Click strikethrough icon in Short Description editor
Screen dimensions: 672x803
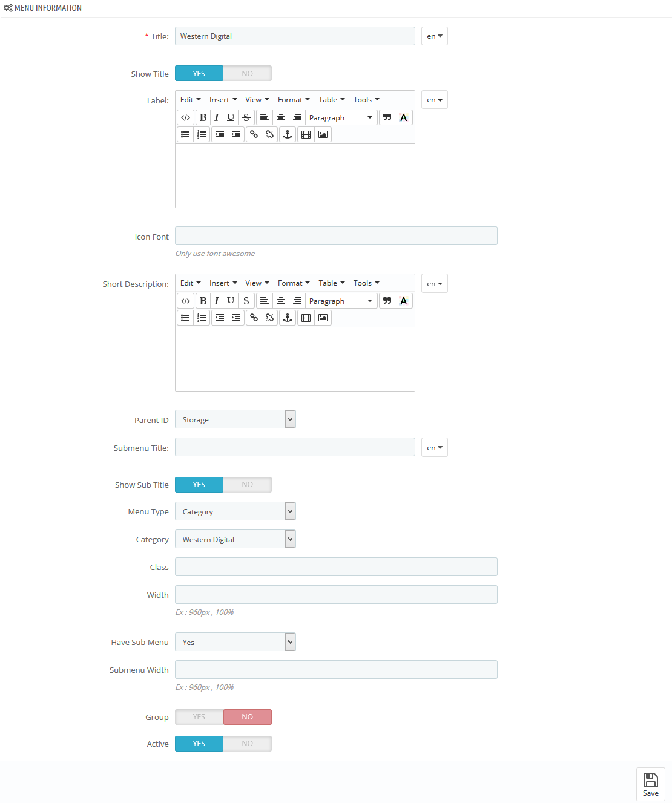(246, 301)
